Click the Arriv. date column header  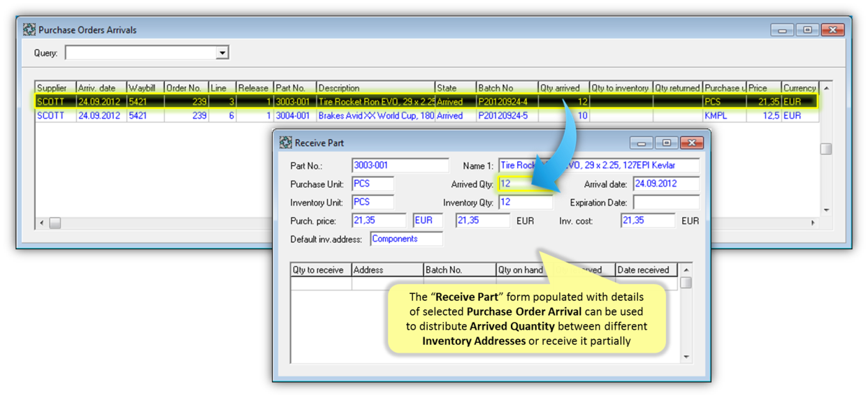101,88
